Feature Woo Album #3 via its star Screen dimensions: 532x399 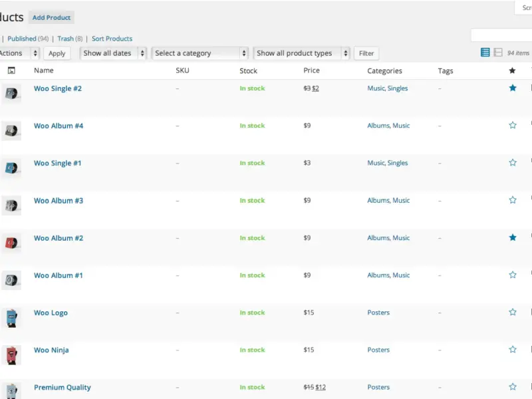tap(513, 200)
